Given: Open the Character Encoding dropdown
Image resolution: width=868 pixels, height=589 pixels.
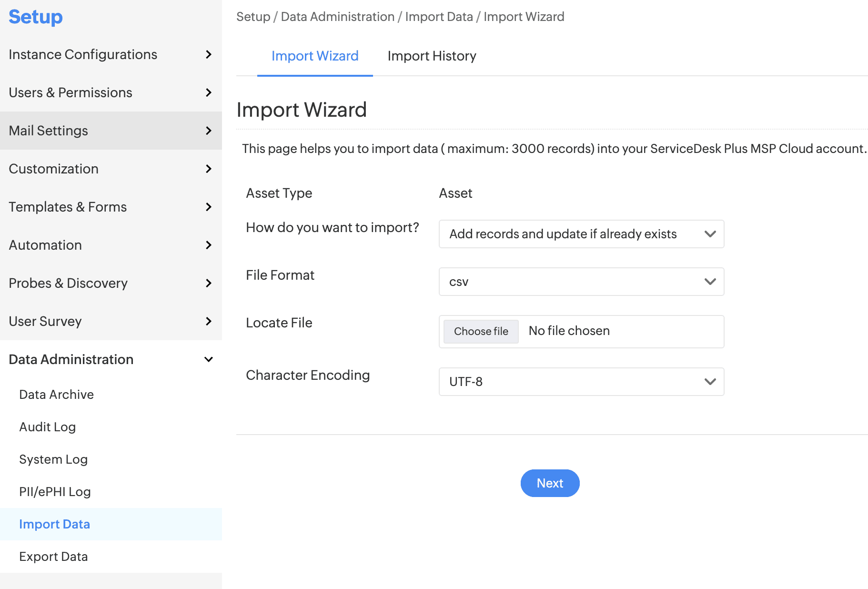Looking at the screenshot, I should tap(581, 382).
